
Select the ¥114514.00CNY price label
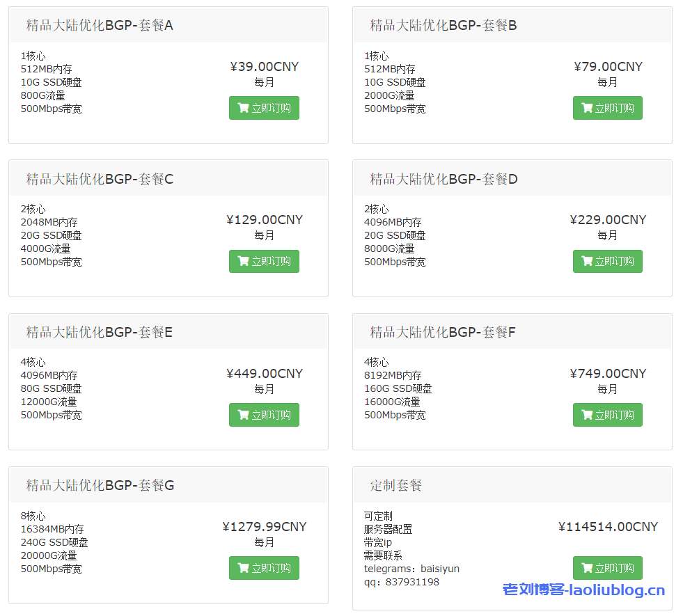pos(608,527)
